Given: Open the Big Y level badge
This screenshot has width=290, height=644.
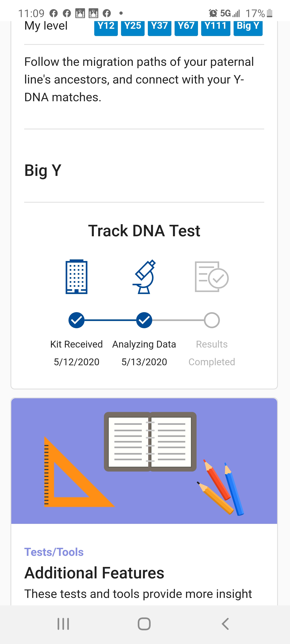Looking at the screenshot, I should click(248, 27).
